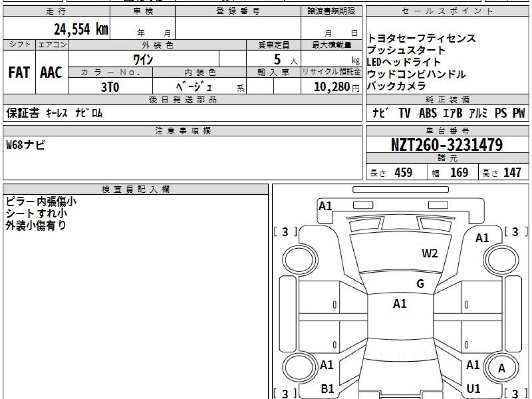Image resolution: width=532 pixels, height=399 pixels.
Task: Click the 走行 header
Action: point(56,12)
